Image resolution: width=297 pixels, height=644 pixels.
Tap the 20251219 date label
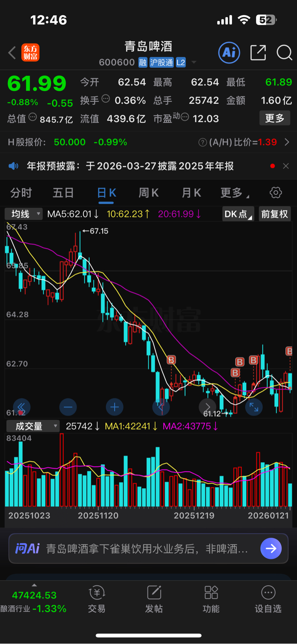[x=194, y=516]
